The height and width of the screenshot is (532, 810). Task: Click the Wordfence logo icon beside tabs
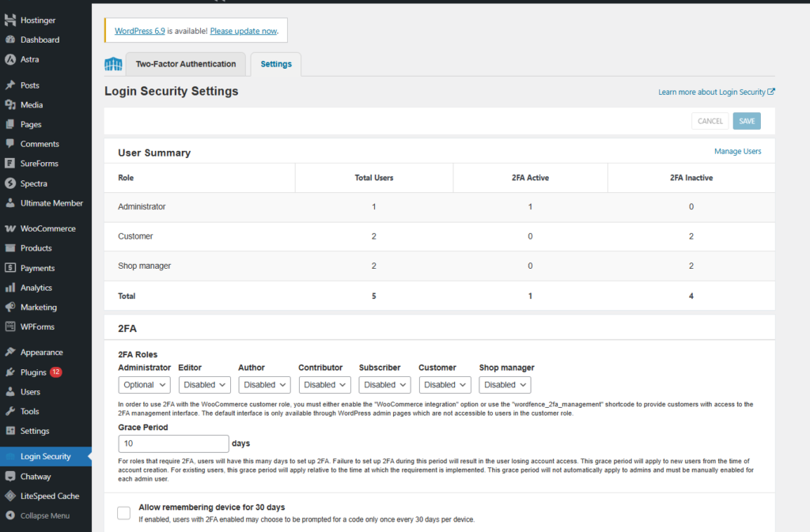tap(114, 64)
